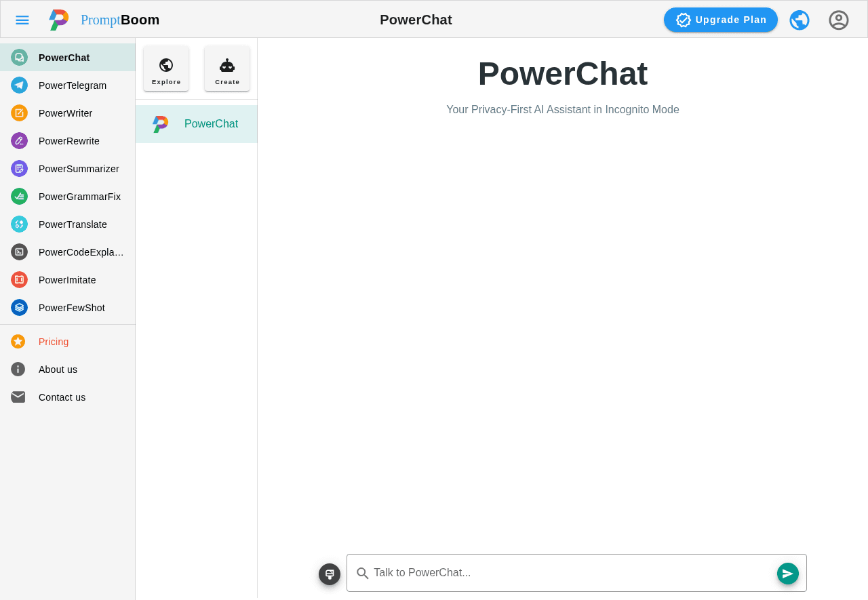Open PowerWriter tool
This screenshot has width=868, height=600.
(67, 113)
